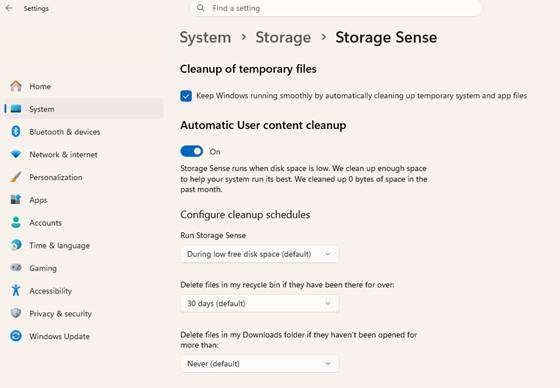Screen dimensions: 560x388
Task: Open Time & language label
Action: coord(59,245)
